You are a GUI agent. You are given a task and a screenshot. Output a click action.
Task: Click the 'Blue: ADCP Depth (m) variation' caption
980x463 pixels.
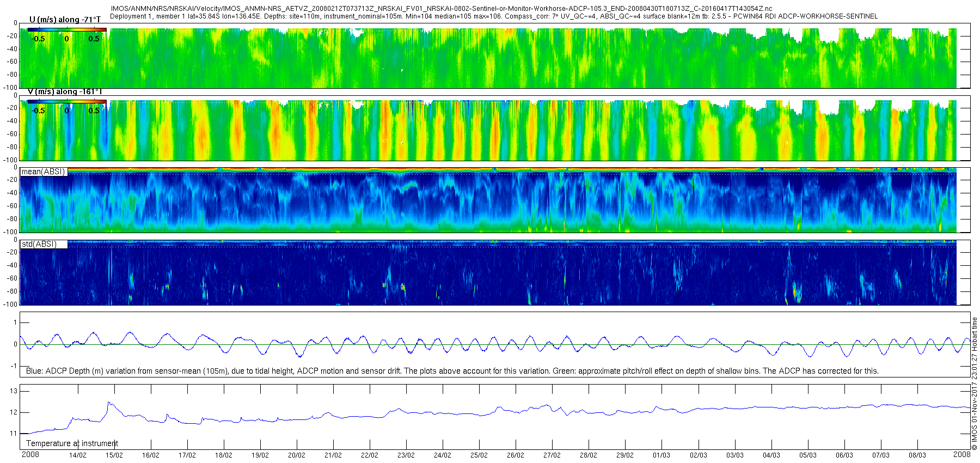pyautogui.click(x=452, y=371)
